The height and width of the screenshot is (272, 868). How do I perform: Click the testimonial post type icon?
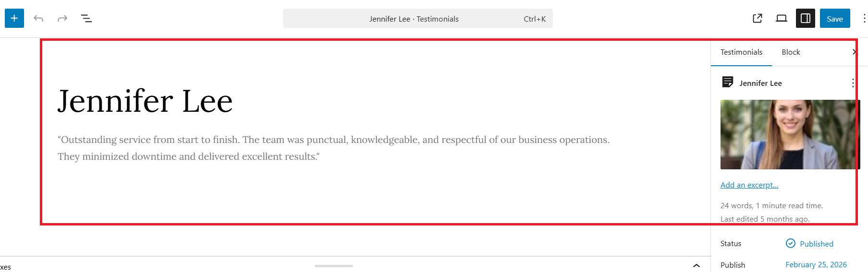point(728,82)
